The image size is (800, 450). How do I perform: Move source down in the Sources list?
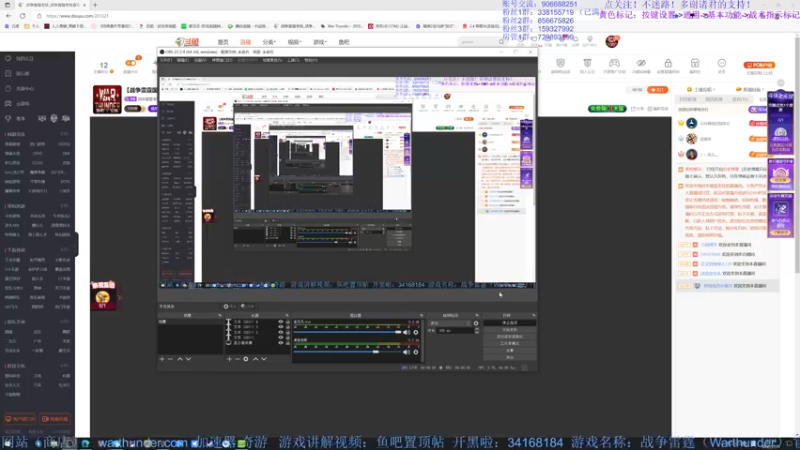pos(264,359)
